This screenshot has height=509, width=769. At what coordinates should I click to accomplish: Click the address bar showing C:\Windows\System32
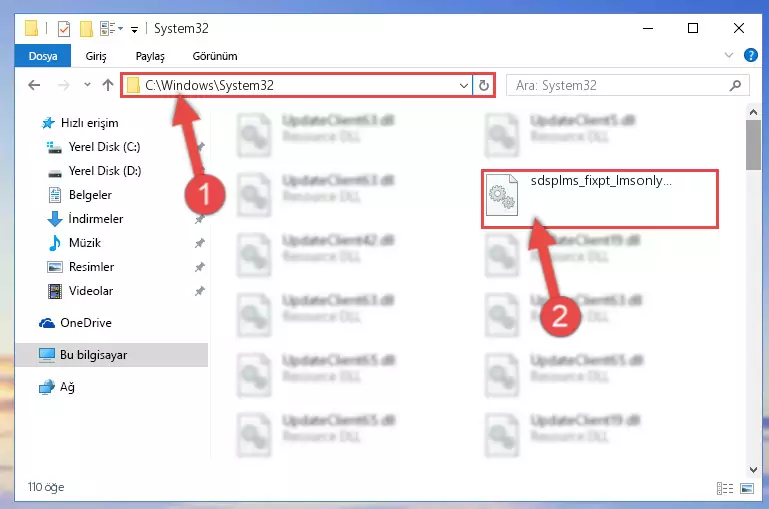(x=297, y=85)
